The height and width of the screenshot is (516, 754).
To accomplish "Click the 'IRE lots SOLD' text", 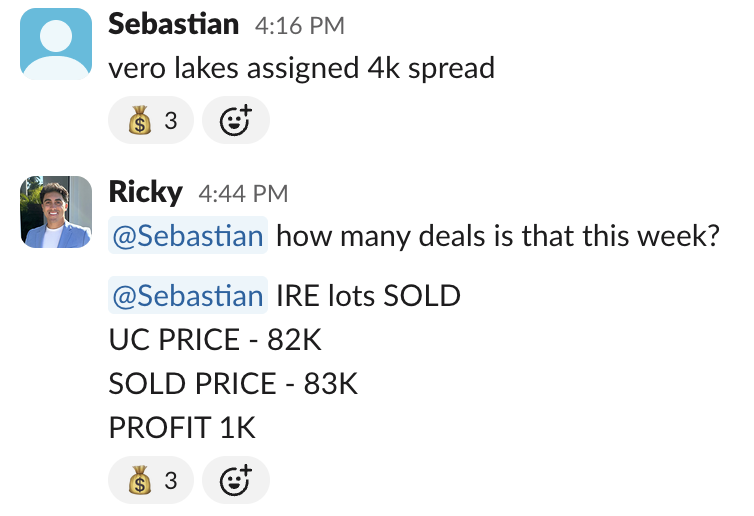I will pos(368,295).
